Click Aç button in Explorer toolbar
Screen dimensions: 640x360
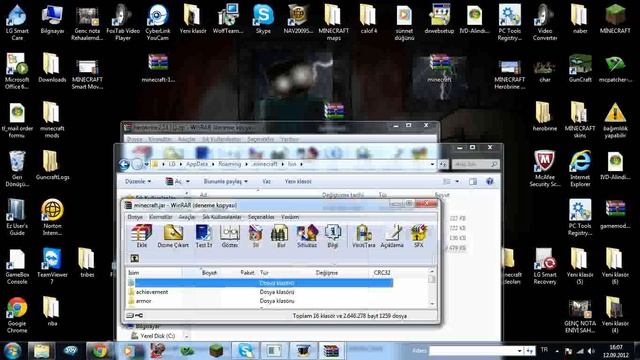pyautogui.click(x=174, y=181)
